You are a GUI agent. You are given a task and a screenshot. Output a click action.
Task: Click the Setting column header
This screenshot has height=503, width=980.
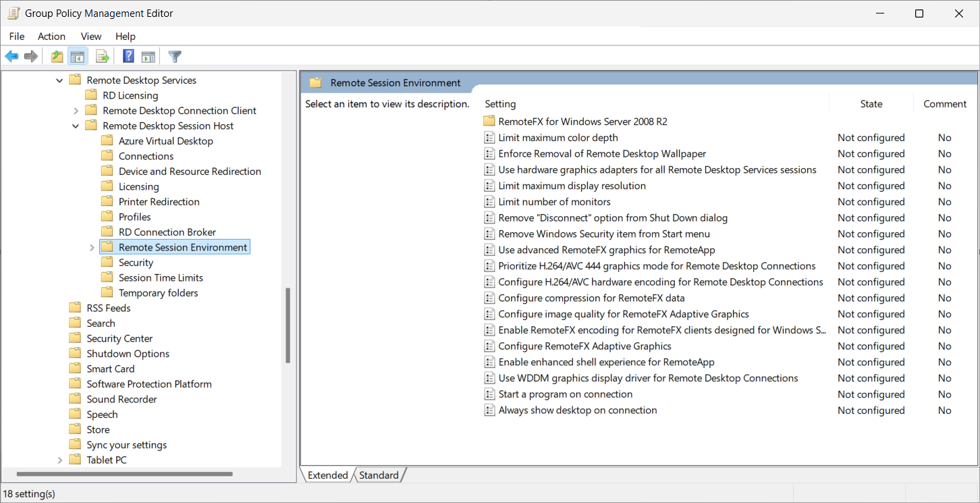500,104
